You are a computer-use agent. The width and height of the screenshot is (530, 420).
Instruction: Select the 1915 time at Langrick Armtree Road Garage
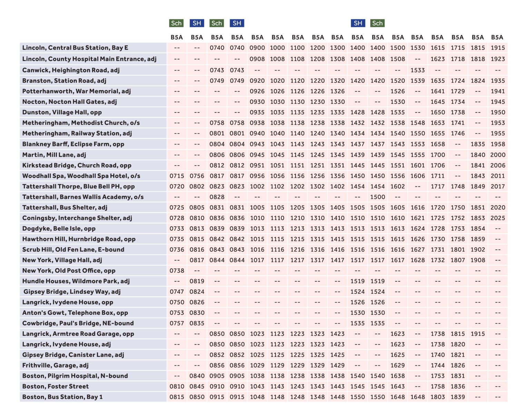point(478,334)
